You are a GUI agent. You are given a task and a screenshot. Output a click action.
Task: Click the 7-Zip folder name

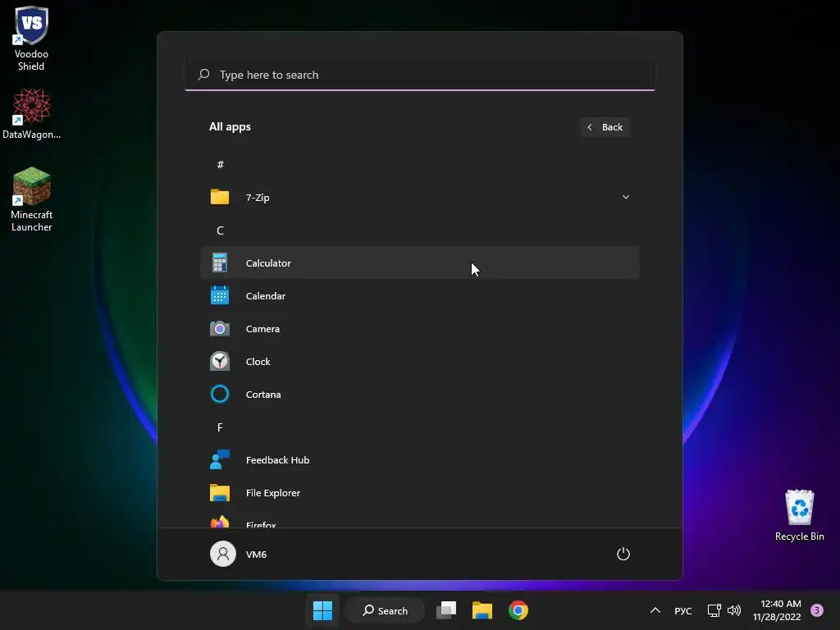click(258, 198)
